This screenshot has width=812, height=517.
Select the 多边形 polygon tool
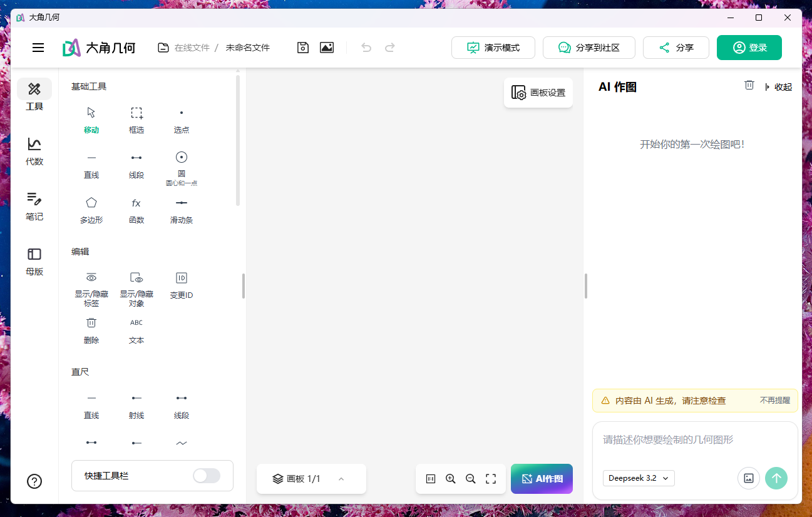91,209
